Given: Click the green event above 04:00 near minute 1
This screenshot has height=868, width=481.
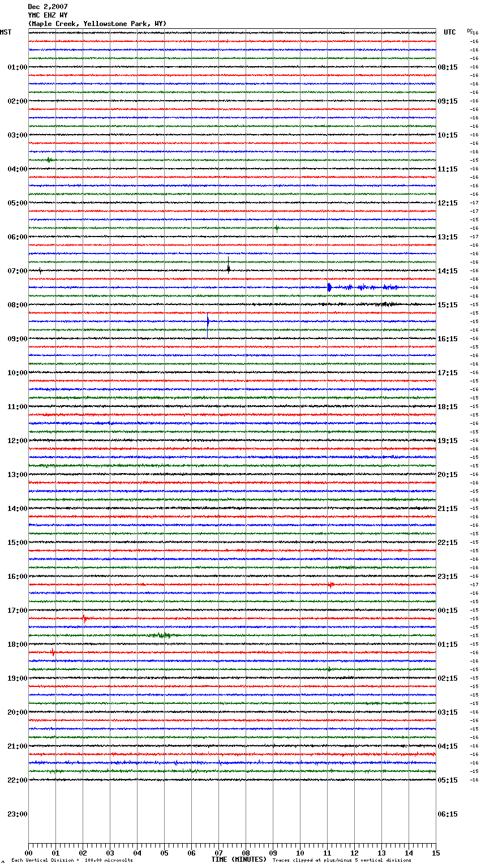Looking at the screenshot, I should (x=49, y=160).
